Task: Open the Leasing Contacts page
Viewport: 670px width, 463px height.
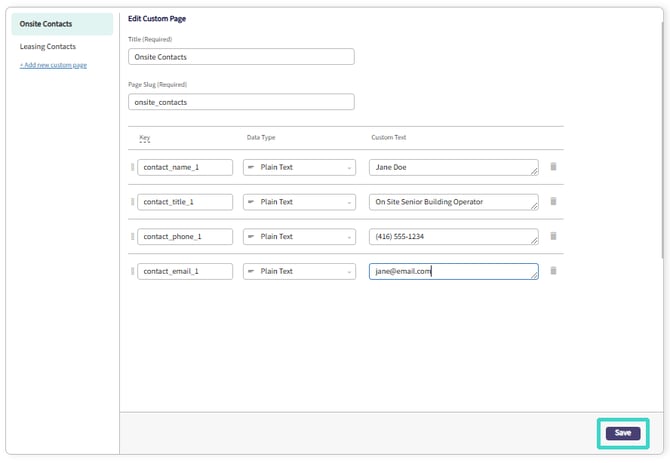Action: (48, 47)
